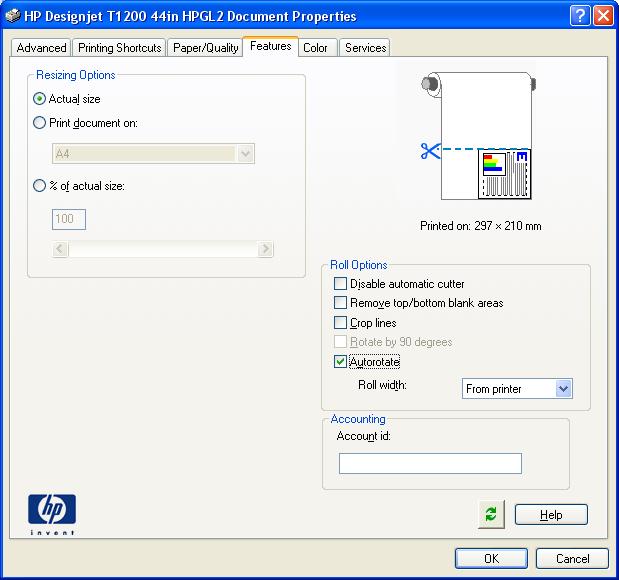Screen dimensions: 619x580
Task: Click the green refresh defaults icon button
Action: [x=491, y=514]
